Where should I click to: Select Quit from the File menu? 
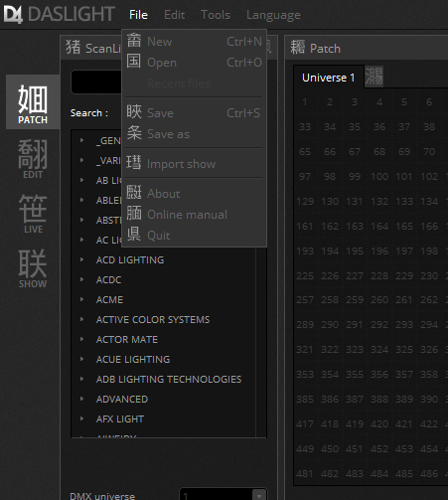[x=194, y=235]
